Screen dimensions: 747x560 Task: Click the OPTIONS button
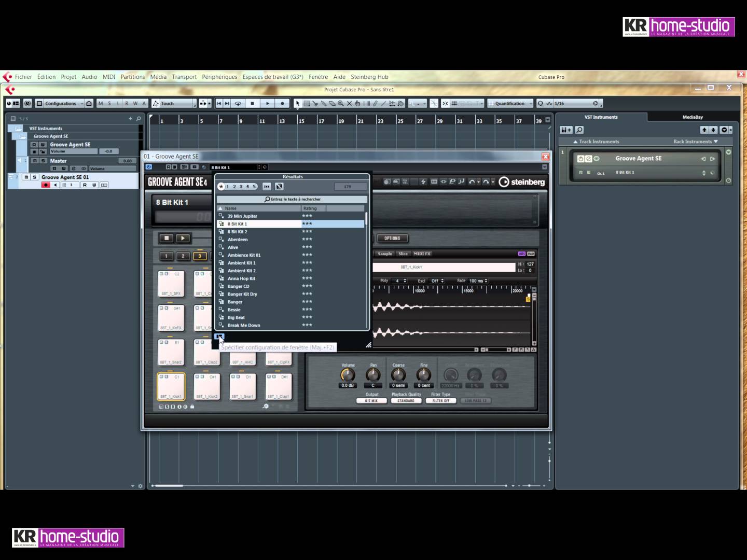[392, 239]
